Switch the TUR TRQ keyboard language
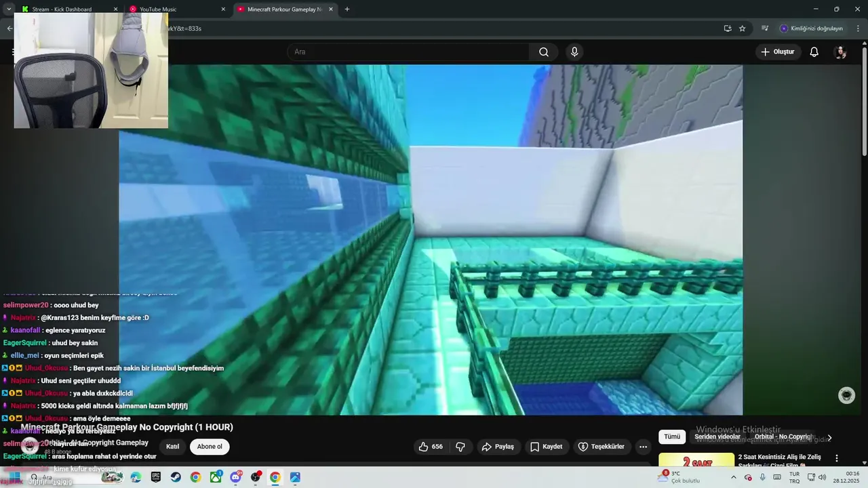This screenshot has width=868, height=488. (x=794, y=477)
